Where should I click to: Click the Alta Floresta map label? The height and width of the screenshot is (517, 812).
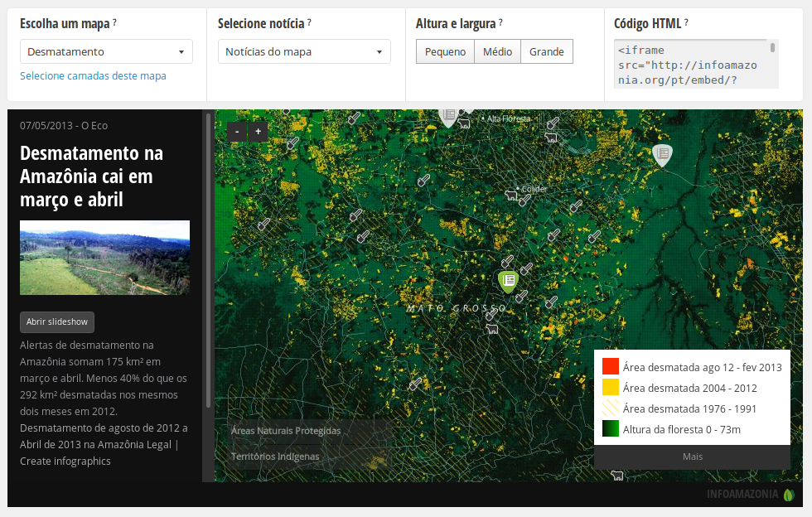pos(509,118)
